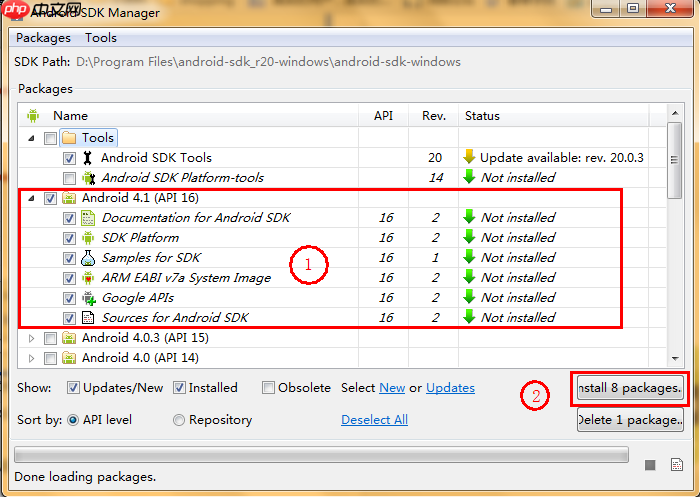Uncheck the SDK Platform checkbox

(x=69, y=238)
